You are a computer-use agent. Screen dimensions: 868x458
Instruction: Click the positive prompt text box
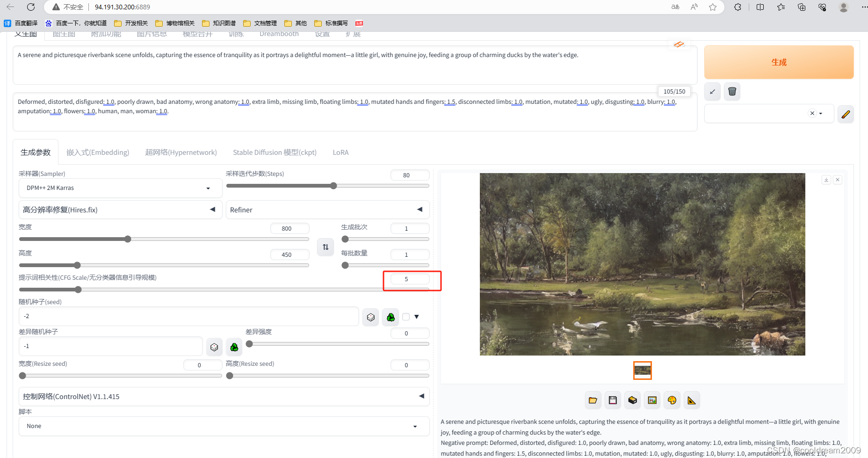click(355, 65)
